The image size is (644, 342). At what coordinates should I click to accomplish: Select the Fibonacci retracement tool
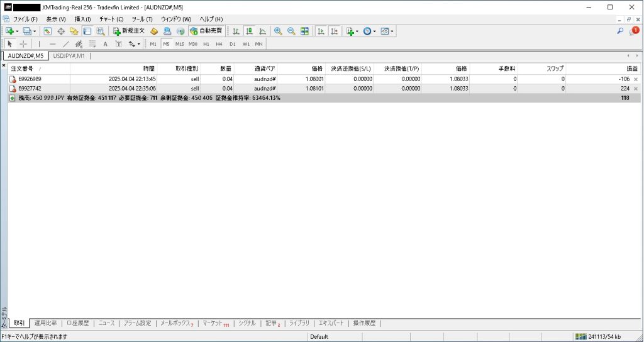pos(92,44)
